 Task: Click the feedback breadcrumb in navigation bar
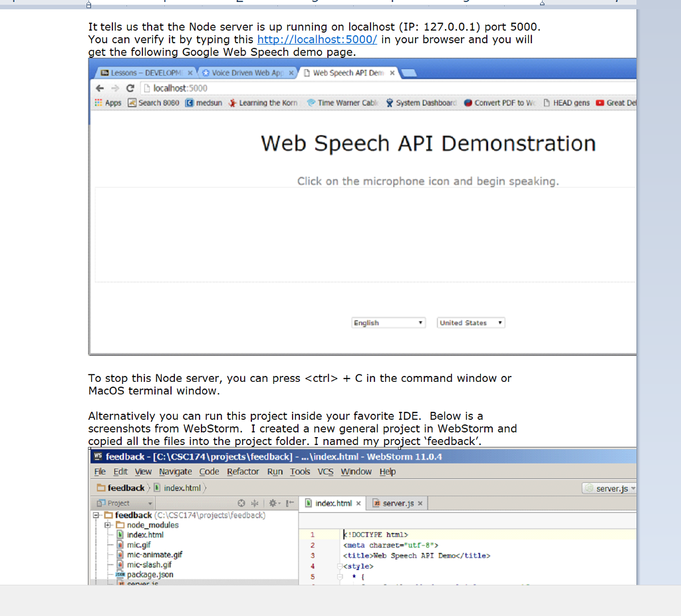click(x=121, y=488)
